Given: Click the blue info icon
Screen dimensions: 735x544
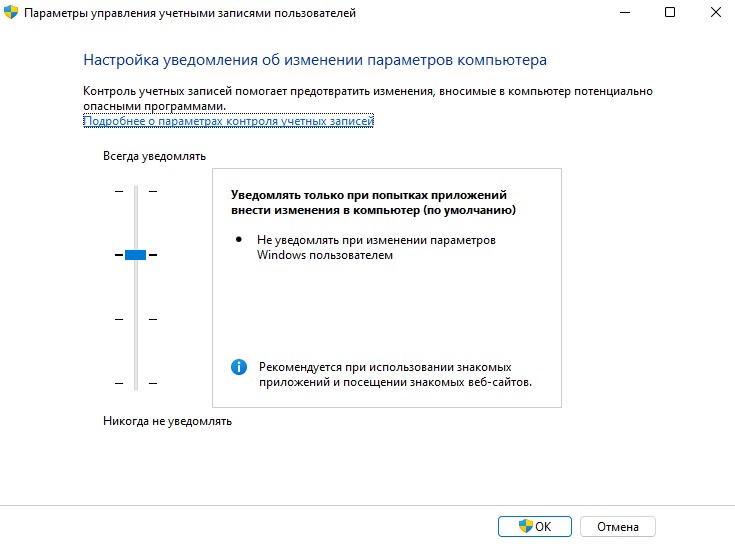Looking at the screenshot, I should (239, 367).
